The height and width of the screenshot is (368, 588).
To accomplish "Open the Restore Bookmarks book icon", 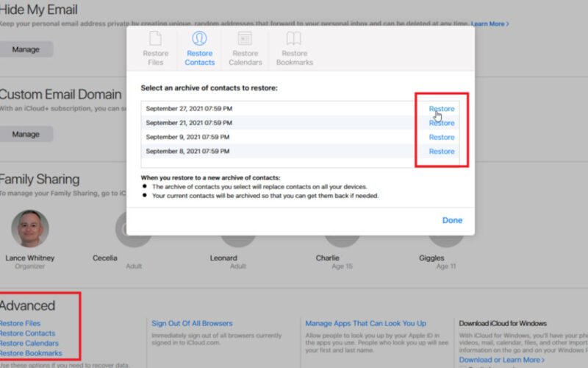I will pyautogui.click(x=294, y=38).
